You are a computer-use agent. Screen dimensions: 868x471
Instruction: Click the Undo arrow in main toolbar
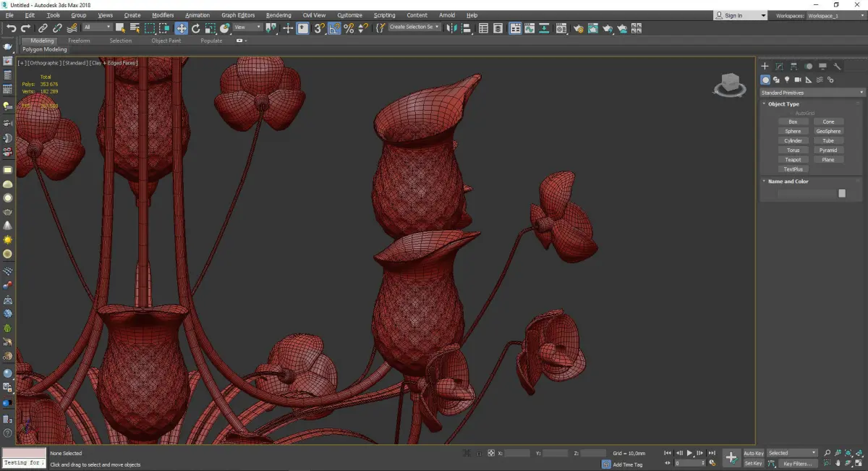click(11, 28)
